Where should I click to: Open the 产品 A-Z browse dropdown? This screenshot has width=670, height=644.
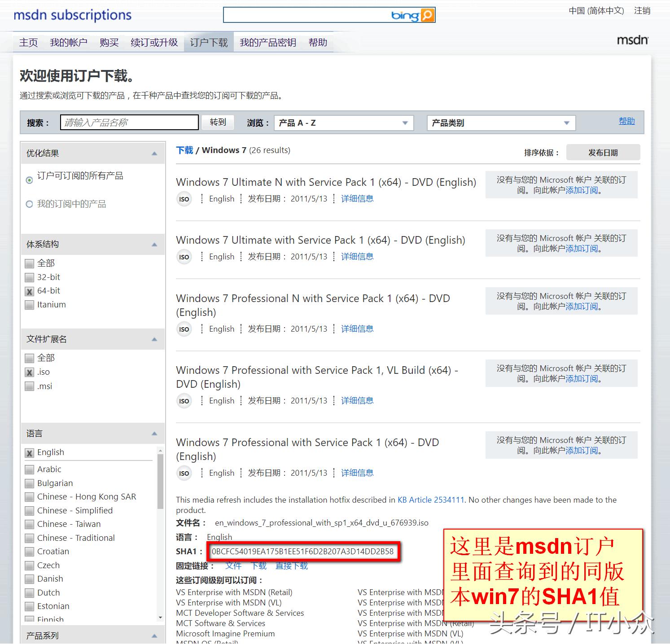pos(343,123)
